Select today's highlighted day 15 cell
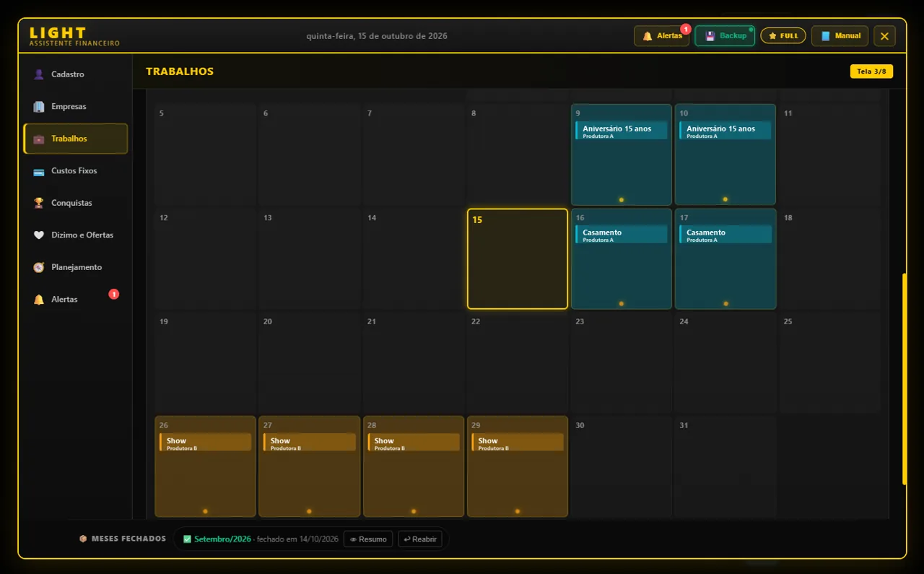The image size is (924, 574). [518, 258]
